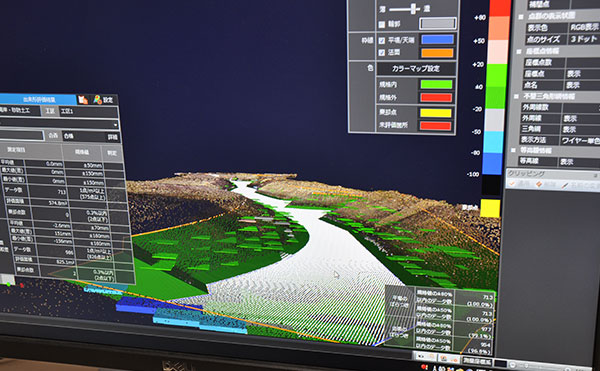Click the green 規格内 color swatch

tap(436, 85)
